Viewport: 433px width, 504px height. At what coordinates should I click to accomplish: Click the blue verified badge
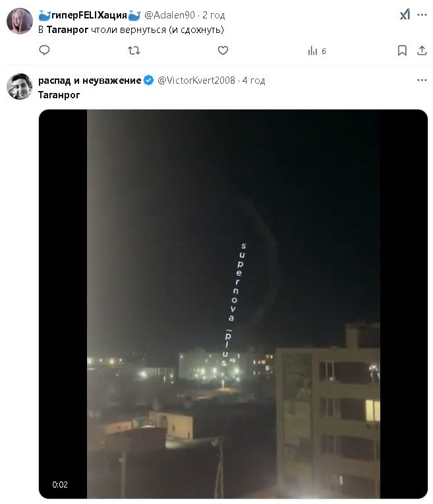149,80
